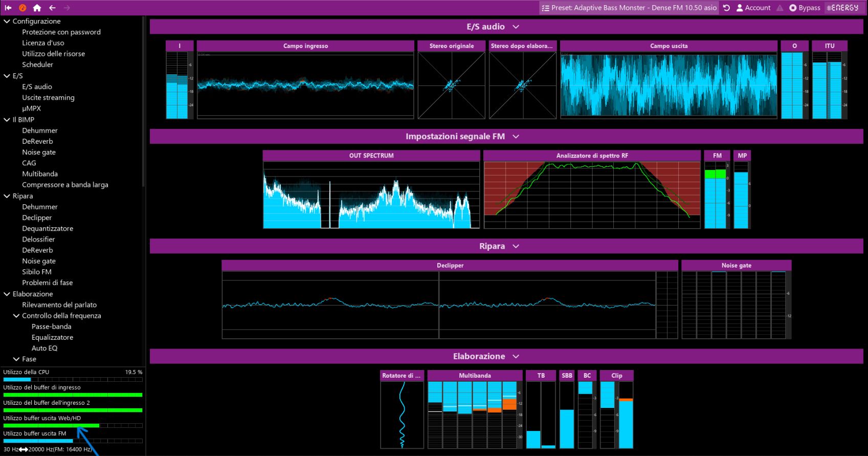Click the Clip meter
The image size is (868, 456).
[617, 415]
